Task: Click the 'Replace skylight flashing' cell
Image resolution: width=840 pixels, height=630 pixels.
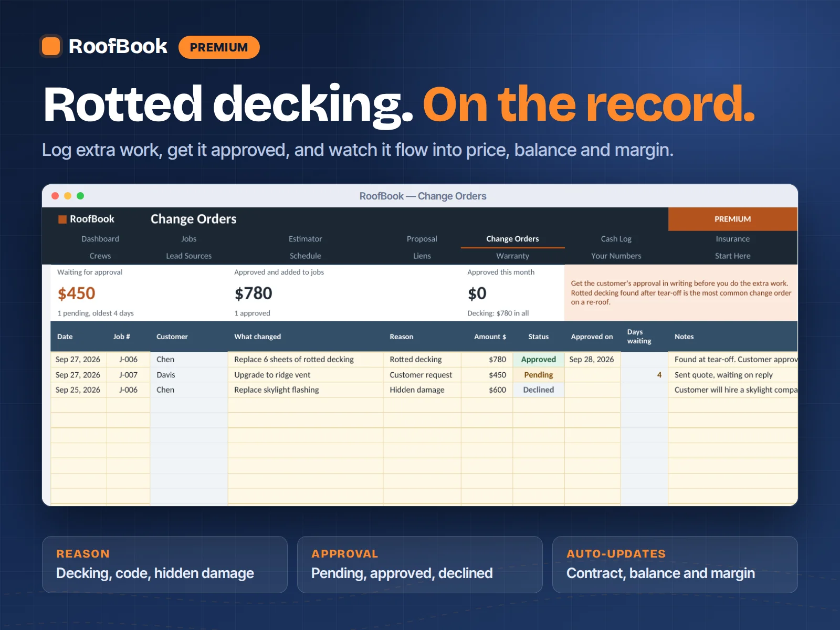Action: click(x=305, y=390)
